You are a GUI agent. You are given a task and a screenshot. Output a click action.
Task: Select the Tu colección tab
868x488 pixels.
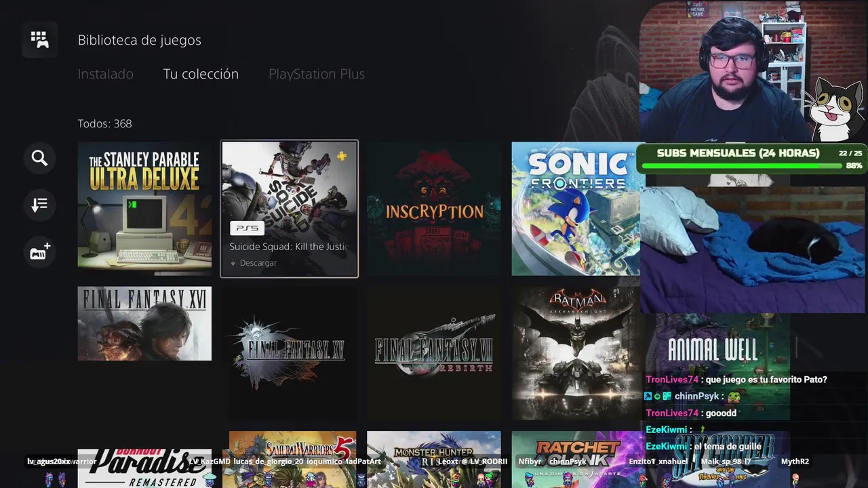tap(201, 74)
